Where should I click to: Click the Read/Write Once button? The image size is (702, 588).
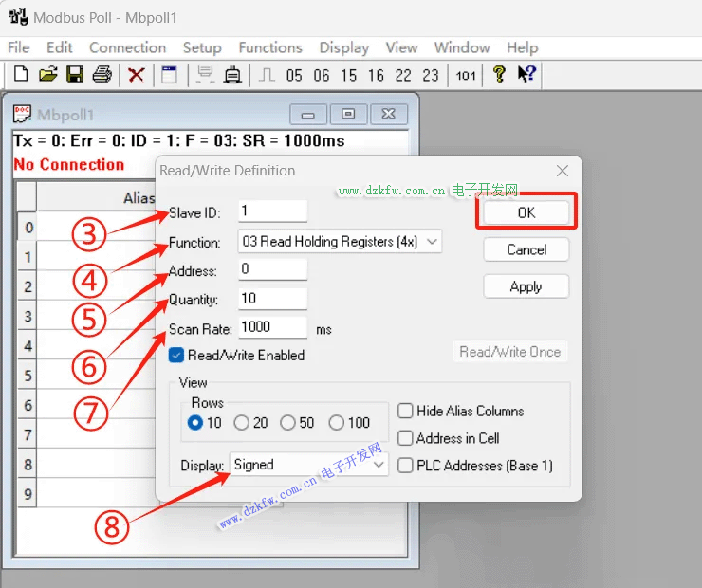click(x=510, y=352)
